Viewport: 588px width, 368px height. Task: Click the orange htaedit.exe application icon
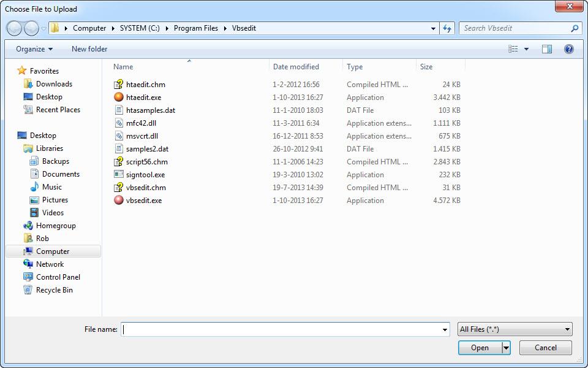click(x=118, y=97)
